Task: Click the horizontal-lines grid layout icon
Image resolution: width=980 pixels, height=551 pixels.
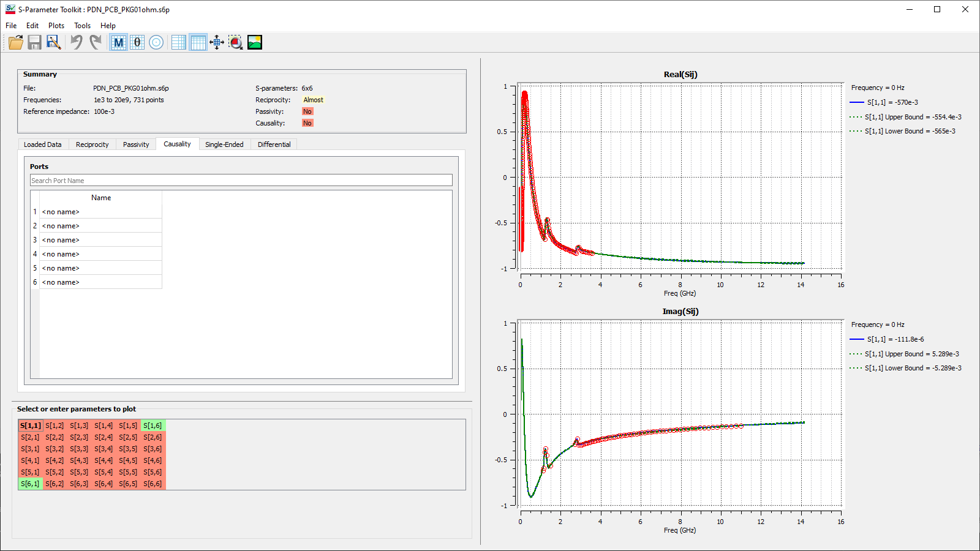Action: (x=179, y=42)
